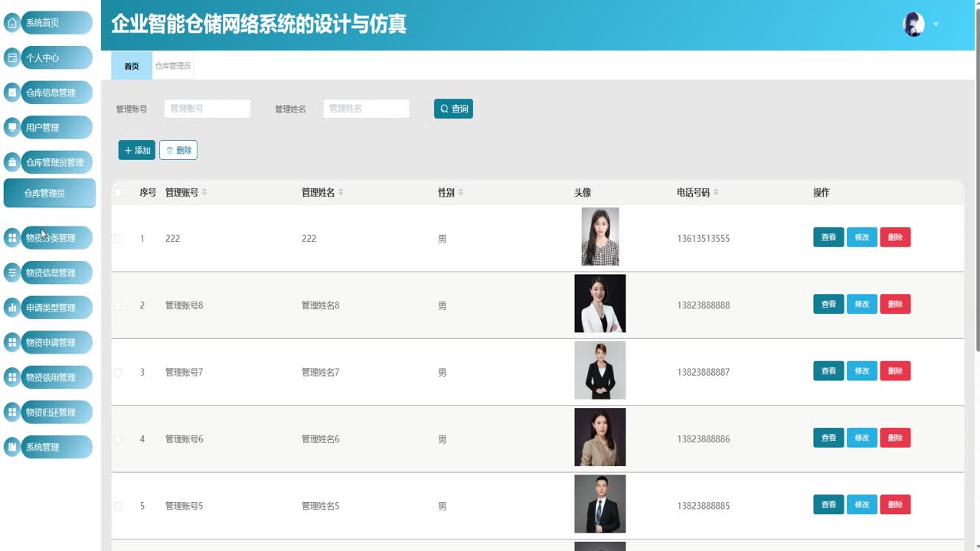Focus the 管理姓名 search input
Screen dimensions: 980x551
pyautogui.click(x=367, y=109)
